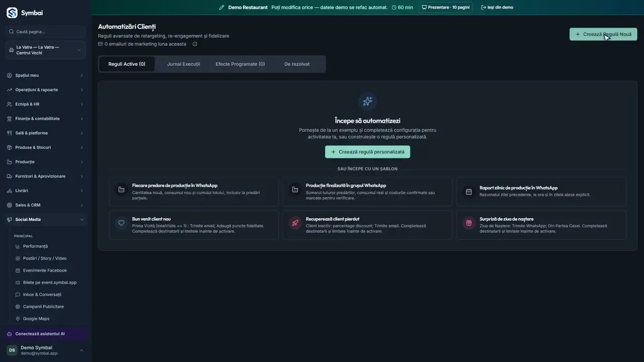Expand the Furnizori & Aprovizionare section

point(45,176)
